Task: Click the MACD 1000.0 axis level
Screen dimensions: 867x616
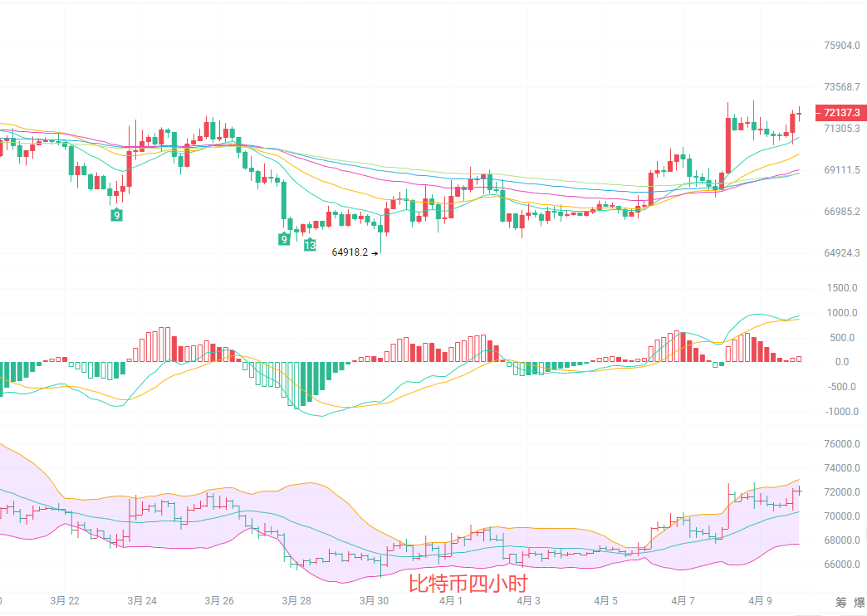Action: (841, 313)
